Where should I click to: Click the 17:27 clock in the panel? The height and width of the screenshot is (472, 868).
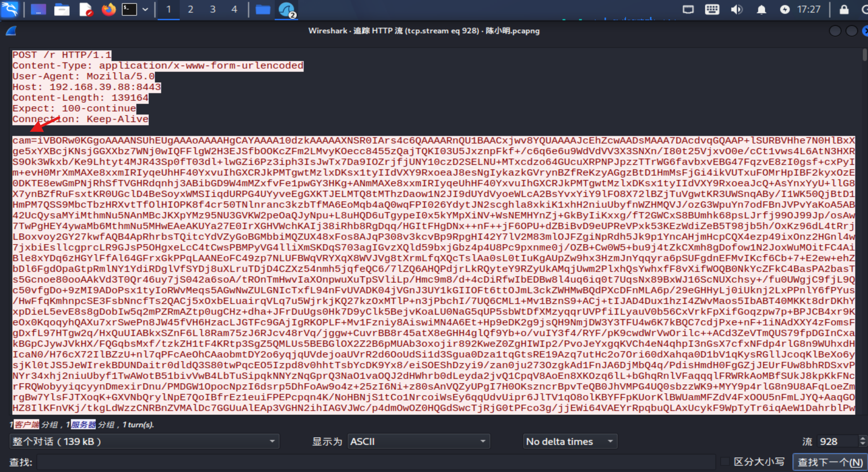pyautogui.click(x=808, y=9)
